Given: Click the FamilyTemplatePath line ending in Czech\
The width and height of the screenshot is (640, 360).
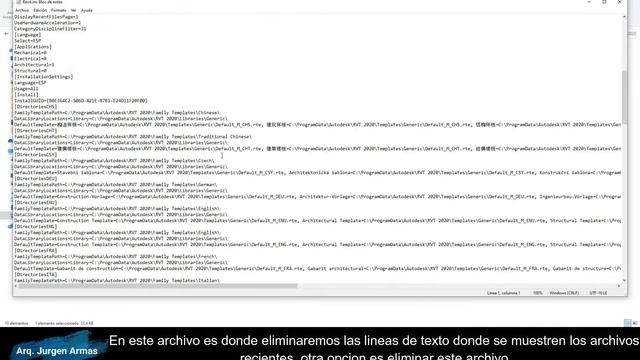Looking at the screenshot, I should coord(114,161).
